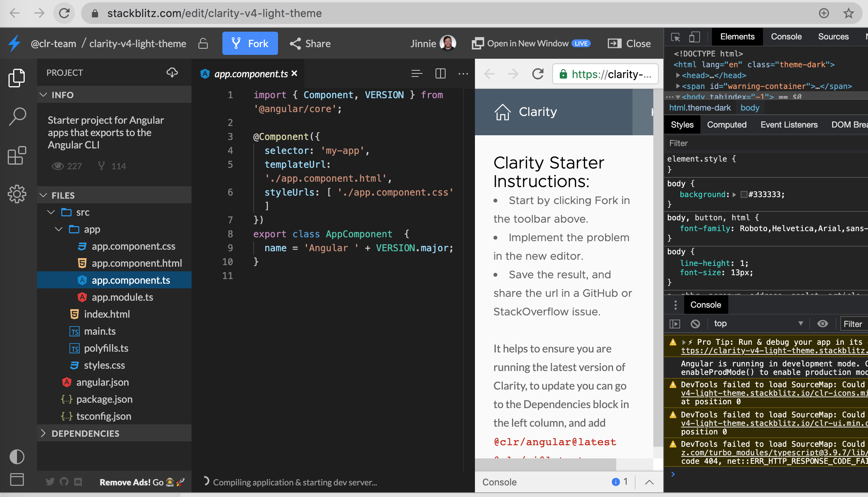Expand the warning-container span element

(x=678, y=86)
